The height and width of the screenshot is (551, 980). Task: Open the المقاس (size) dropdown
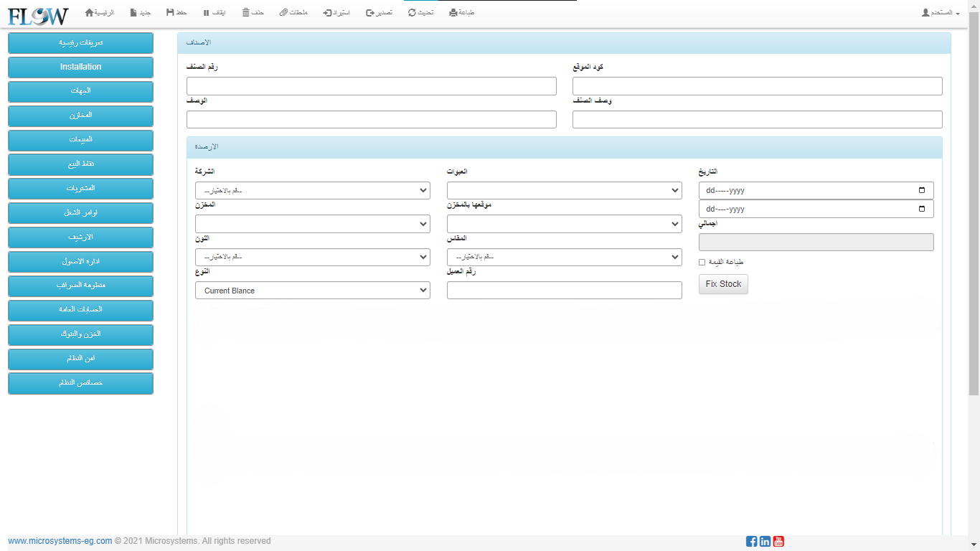tap(564, 258)
